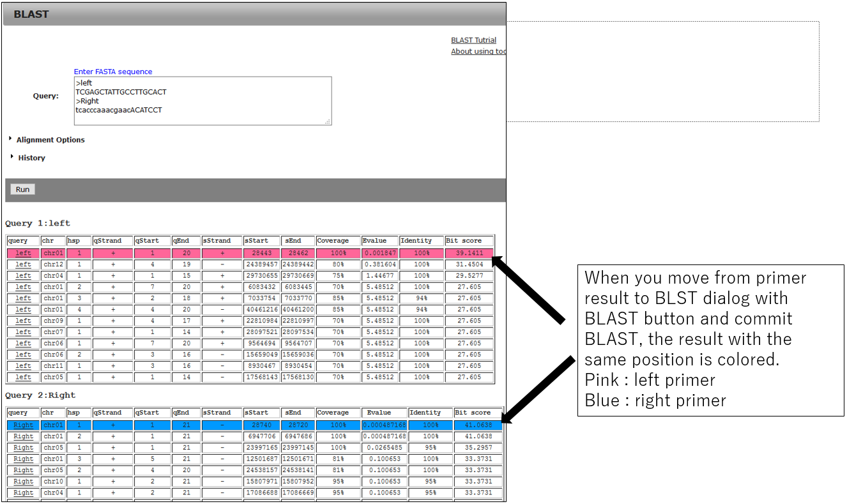Open the left link in the chr12 row

pyautogui.click(x=23, y=264)
